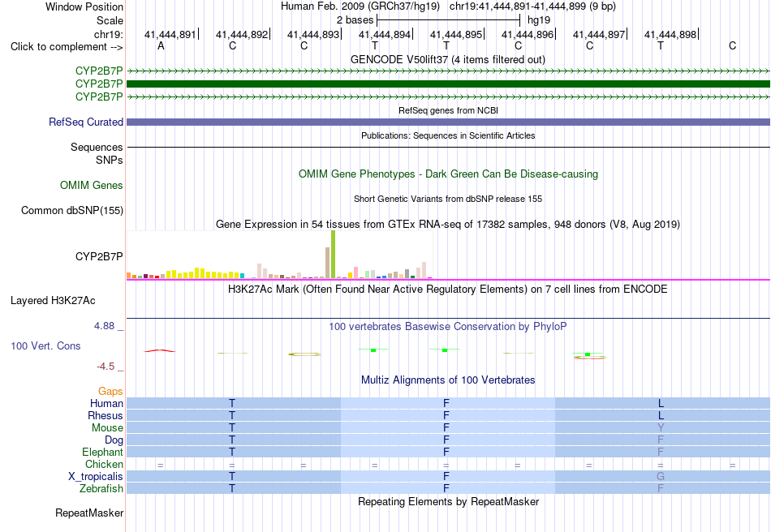Viewport: 771px width, 532px height.
Task: Click the thick dark green CYP2B7P exon bar
Action: tap(448, 84)
